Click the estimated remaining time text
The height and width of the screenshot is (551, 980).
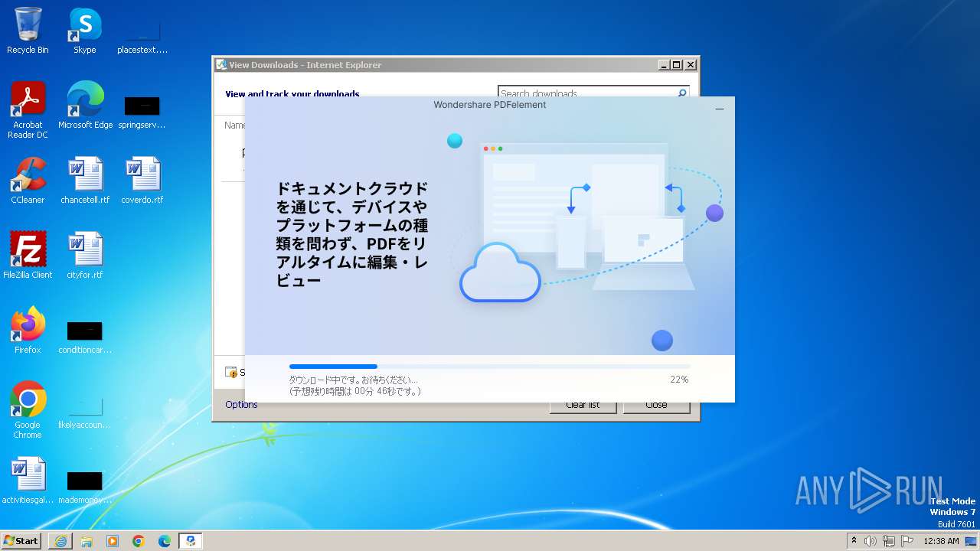[x=354, y=391]
